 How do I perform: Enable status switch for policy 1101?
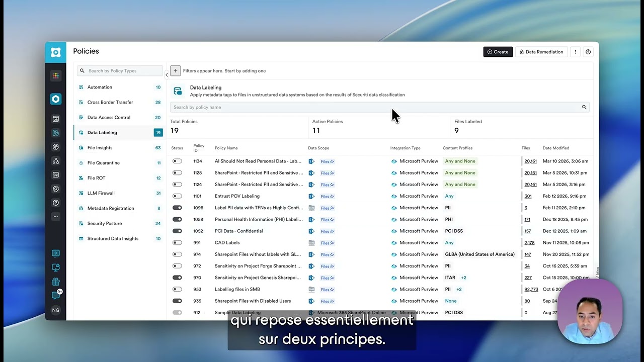pyautogui.click(x=177, y=196)
